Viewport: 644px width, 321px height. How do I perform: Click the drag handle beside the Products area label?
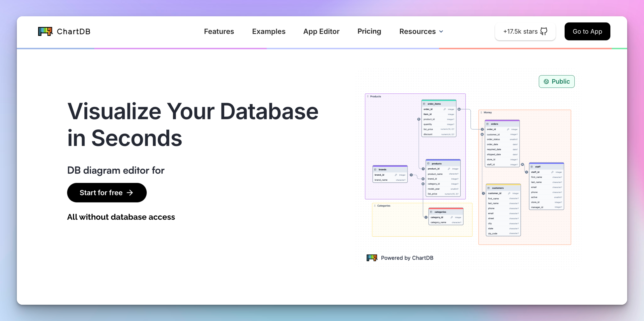tap(368, 96)
